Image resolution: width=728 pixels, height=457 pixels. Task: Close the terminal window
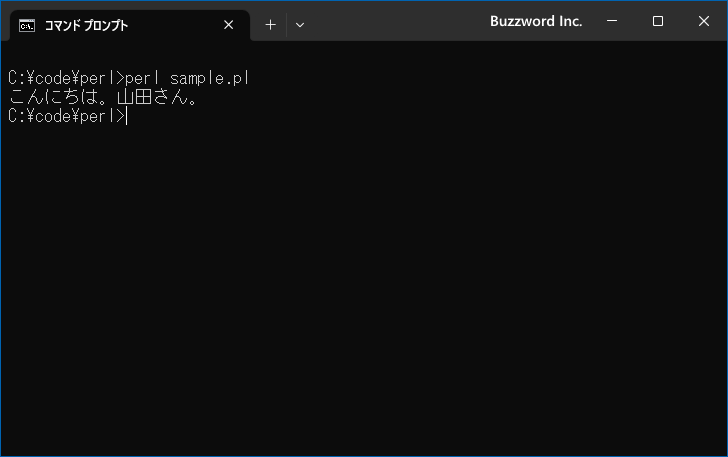(x=703, y=21)
